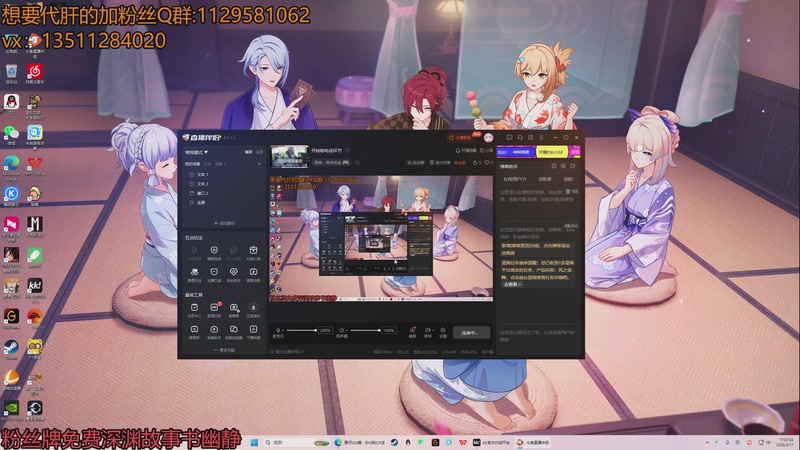Open the shield-face interactive tool icon
The image size is (800, 450).
click(x=214, y=274)
